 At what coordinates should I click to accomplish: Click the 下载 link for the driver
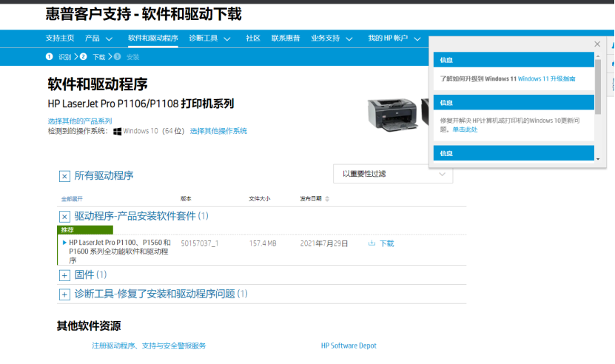387,243
